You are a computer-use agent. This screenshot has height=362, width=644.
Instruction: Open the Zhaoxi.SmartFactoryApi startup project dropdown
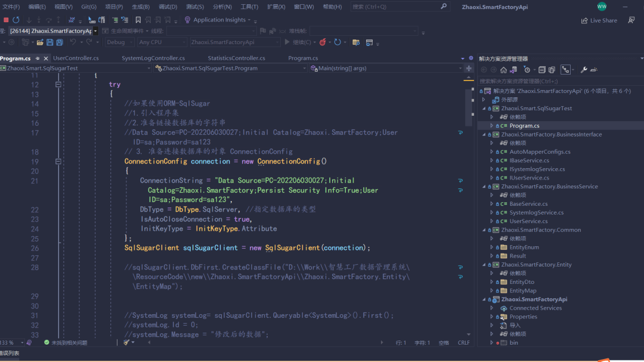pos(235,42)
